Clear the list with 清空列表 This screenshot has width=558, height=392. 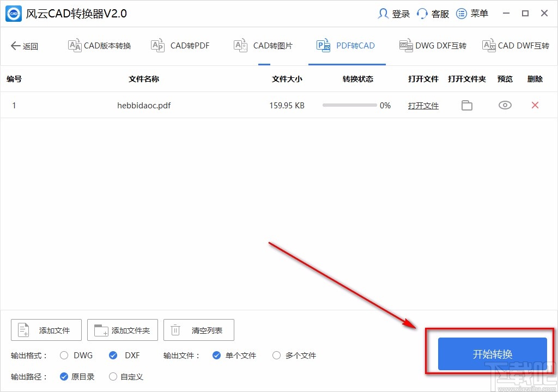198,329
